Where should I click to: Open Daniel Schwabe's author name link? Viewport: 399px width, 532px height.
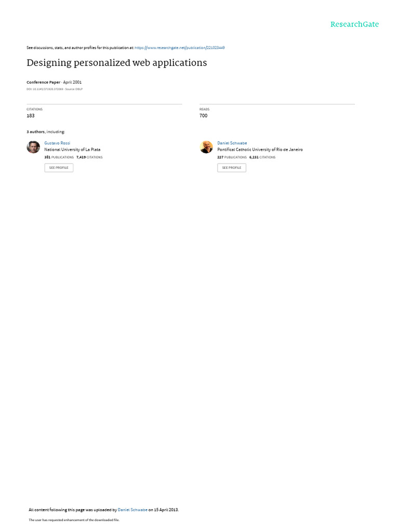click(232, 143)
